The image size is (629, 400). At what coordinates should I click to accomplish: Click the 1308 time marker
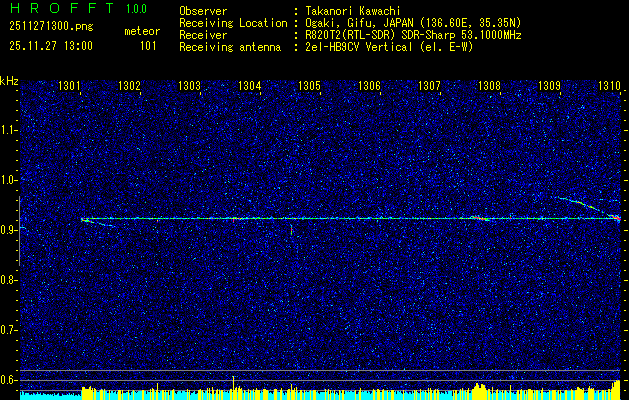tap(489, 85)
